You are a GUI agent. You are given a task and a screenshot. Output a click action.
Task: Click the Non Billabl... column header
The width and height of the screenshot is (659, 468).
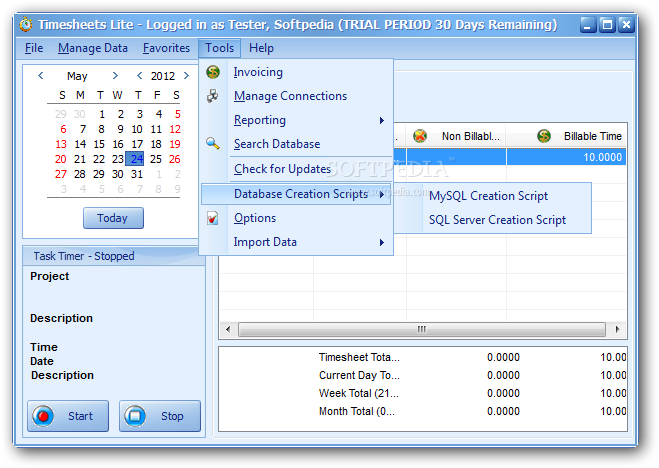[x=456, y=136]
